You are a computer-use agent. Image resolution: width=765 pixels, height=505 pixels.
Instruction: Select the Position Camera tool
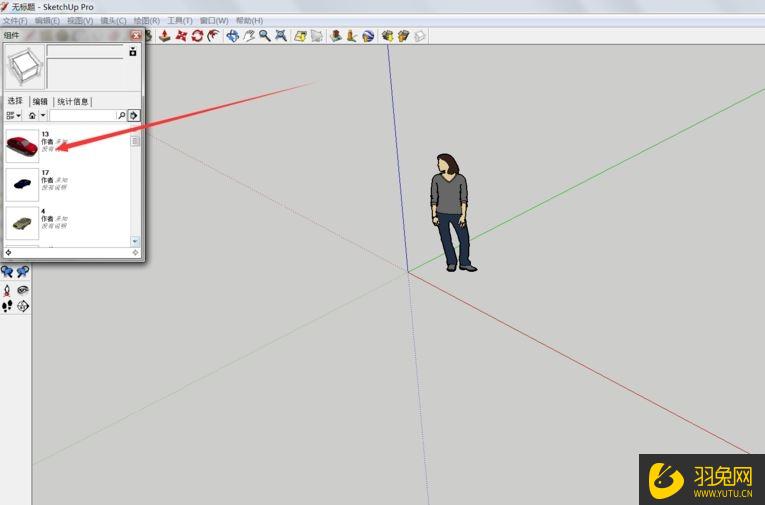tap(7, 290)
